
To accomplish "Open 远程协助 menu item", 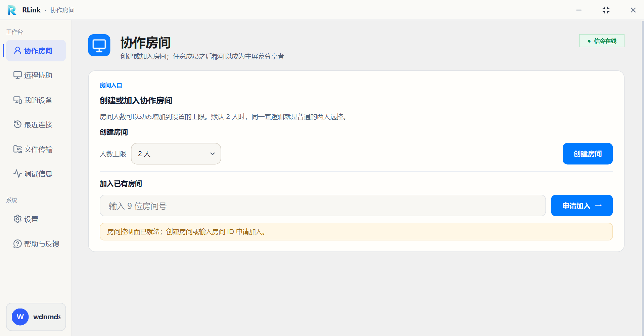I will (x=36, y=75).
